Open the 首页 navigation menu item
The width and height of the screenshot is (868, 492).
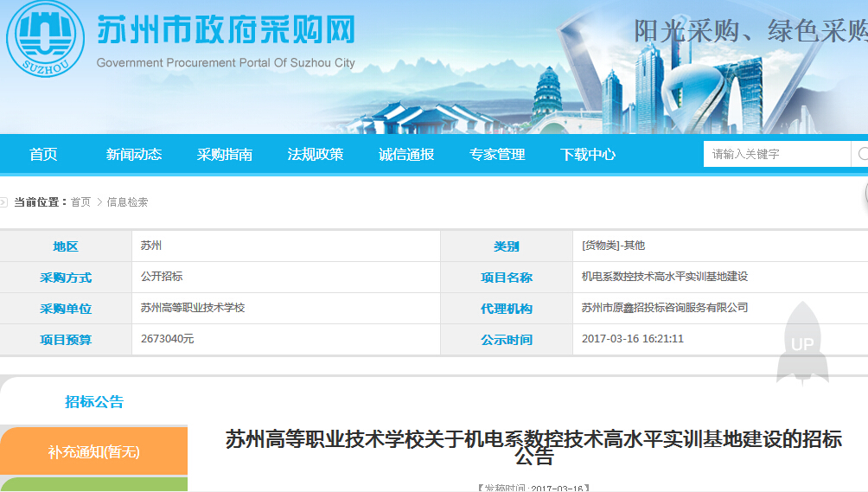tap(43, 155)
